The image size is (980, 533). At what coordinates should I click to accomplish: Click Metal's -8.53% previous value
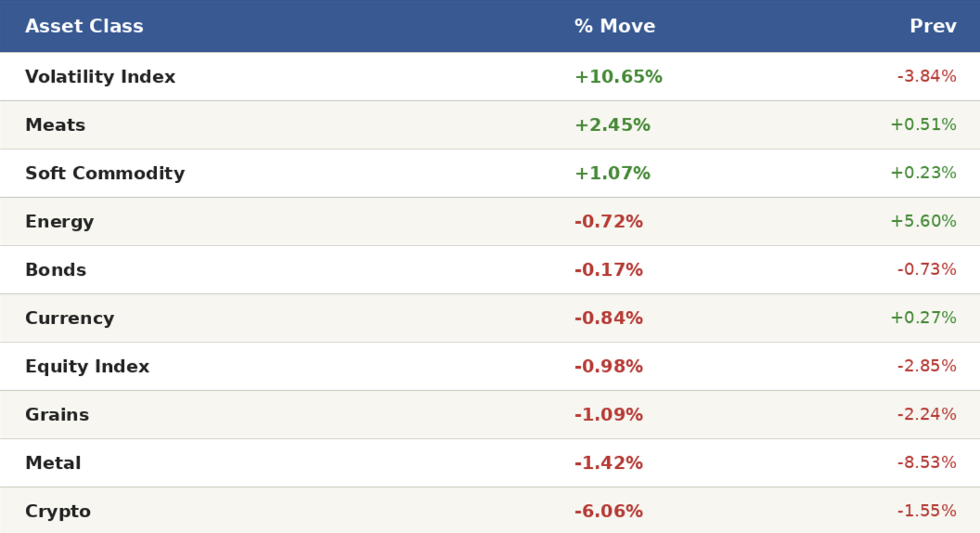(926, 462)
